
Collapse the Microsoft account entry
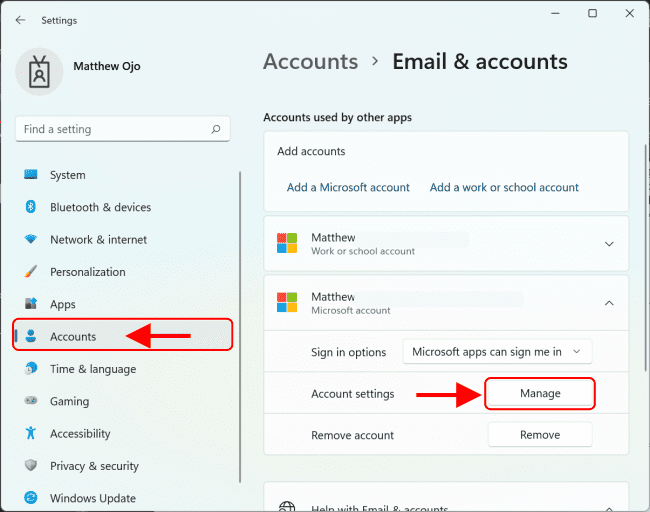pos(609,303)
